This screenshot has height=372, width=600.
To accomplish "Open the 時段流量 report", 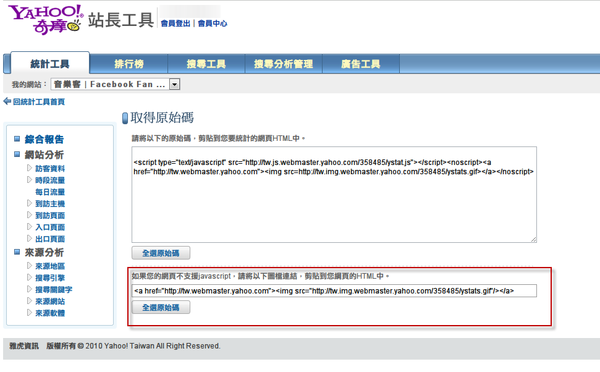I will tap(50, 180).
